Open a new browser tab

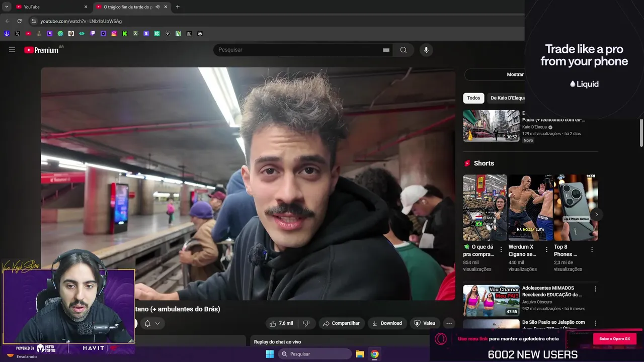coord(178,7)
